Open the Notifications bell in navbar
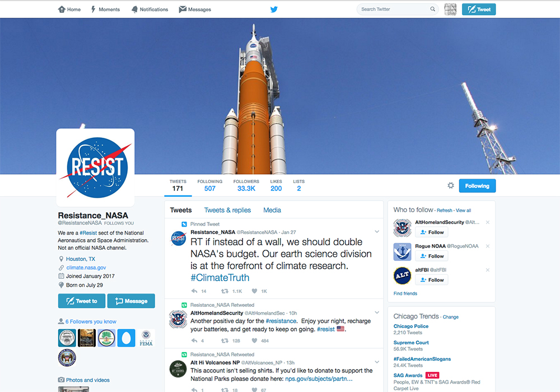560x392 pixels. pyautogui.click(x=150, y=10)
